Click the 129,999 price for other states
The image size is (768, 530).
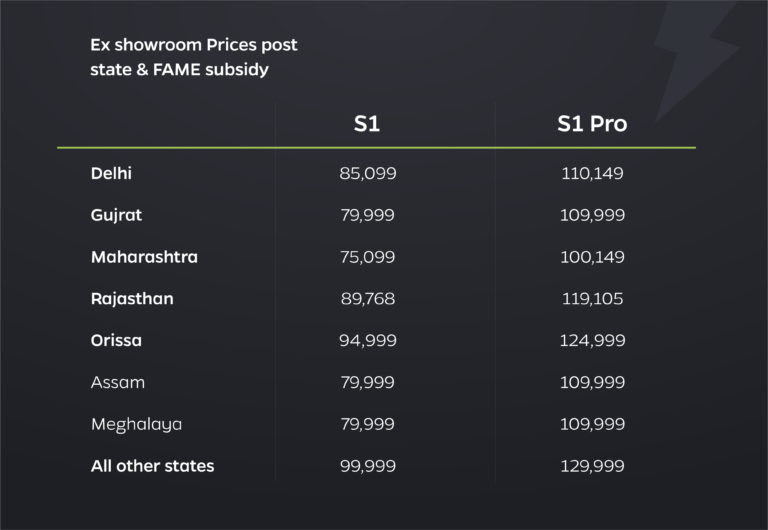pos(592,466)
